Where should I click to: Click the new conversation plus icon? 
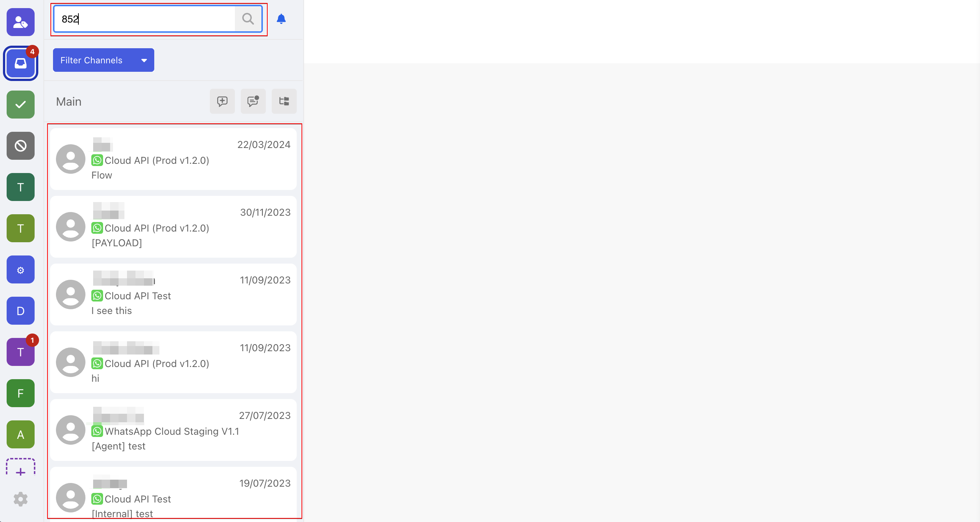coord(222,101)
